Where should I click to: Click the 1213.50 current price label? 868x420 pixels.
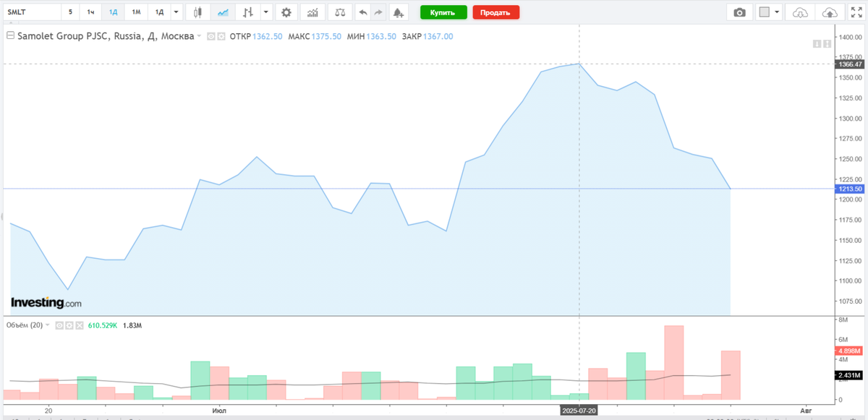point(850,189)
